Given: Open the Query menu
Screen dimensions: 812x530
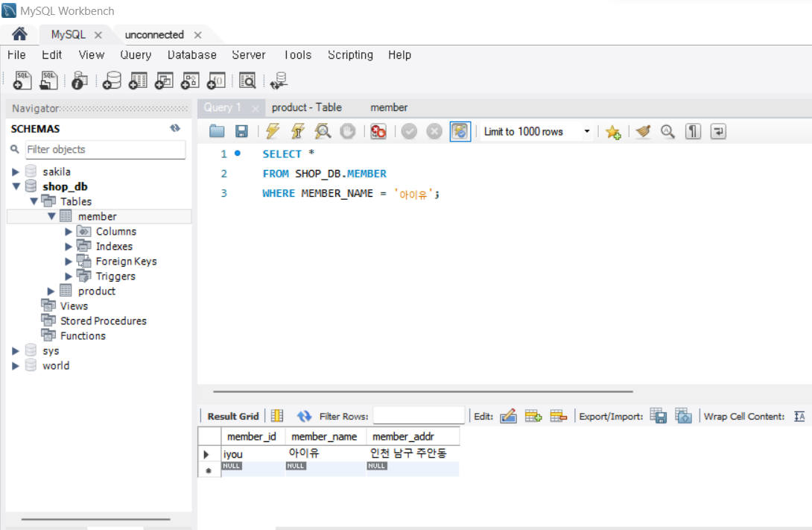Looking at the screenshot, I should [x=136, y=55].
